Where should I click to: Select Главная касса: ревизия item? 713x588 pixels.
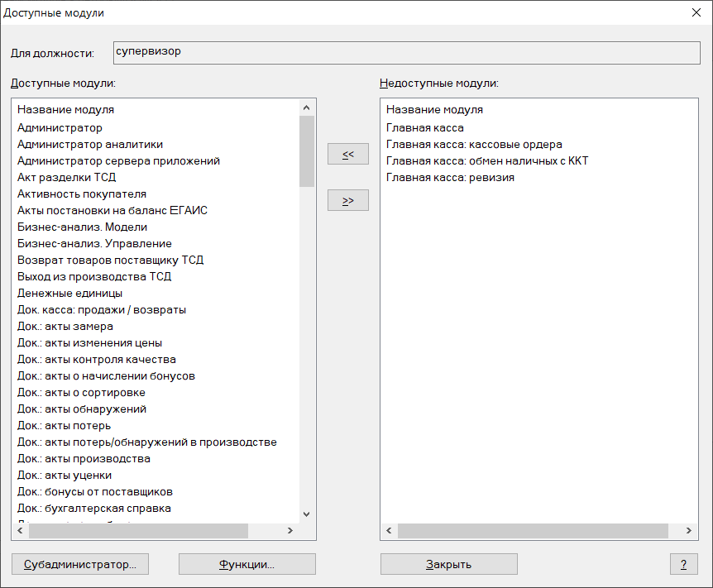coord(450,177)
